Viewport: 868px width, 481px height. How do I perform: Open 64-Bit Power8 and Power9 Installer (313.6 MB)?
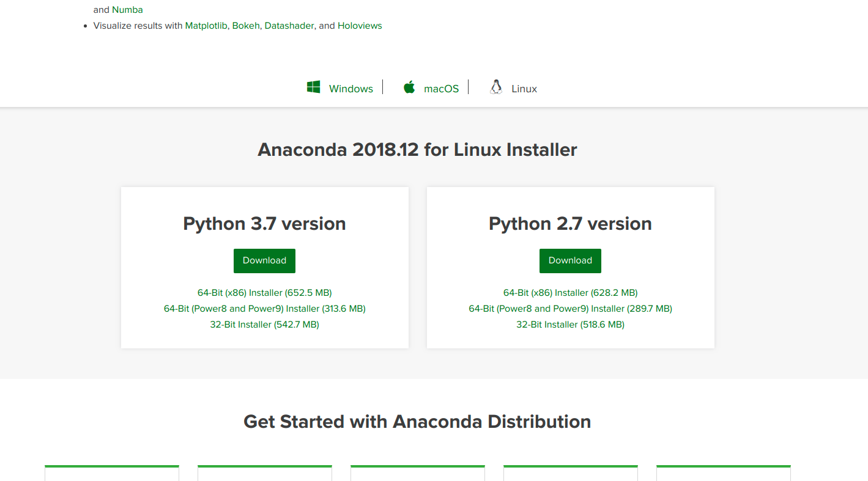(265, 309)
